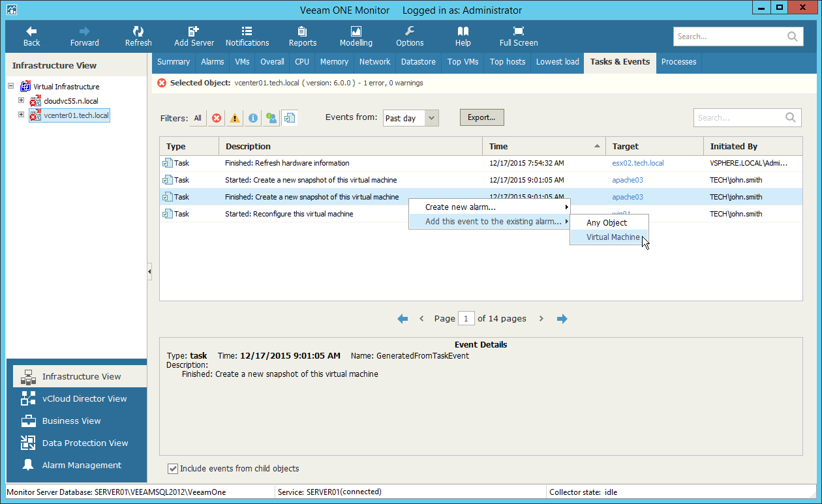Click the task icon in the Refresh hardware information row

click(x=168, y=163)
